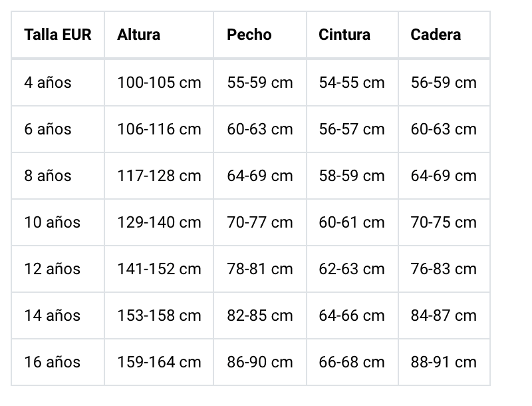Click the 100-105 cm height cell
This screenshot has height=406, width=532.
(159, 83)
